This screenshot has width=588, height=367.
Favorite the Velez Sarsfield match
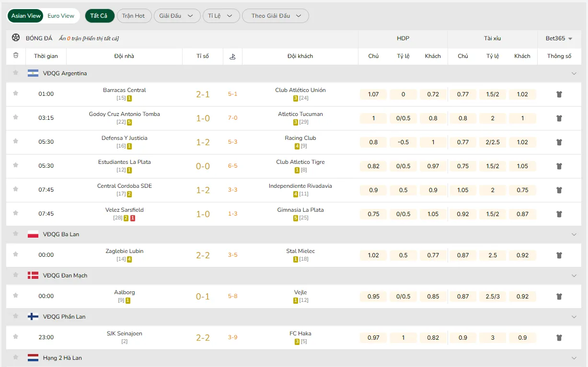point(15,213)
